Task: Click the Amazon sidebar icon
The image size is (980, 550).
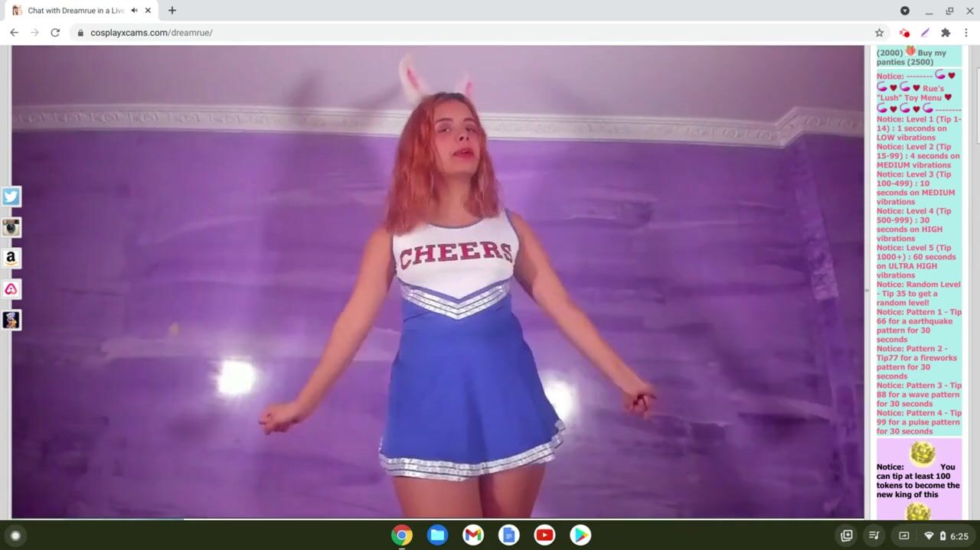Action: [11, 259]
